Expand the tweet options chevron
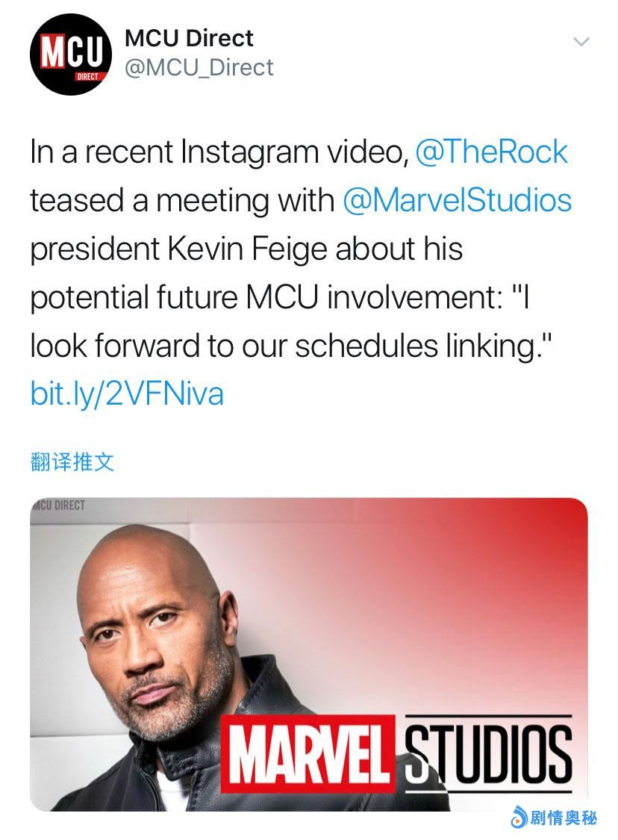618x840 pixels. pyautogui.click(x=581, y=42)
